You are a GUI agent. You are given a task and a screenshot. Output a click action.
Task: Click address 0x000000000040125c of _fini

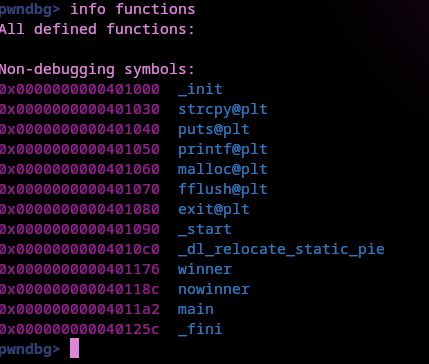click(x=79, y=329)
